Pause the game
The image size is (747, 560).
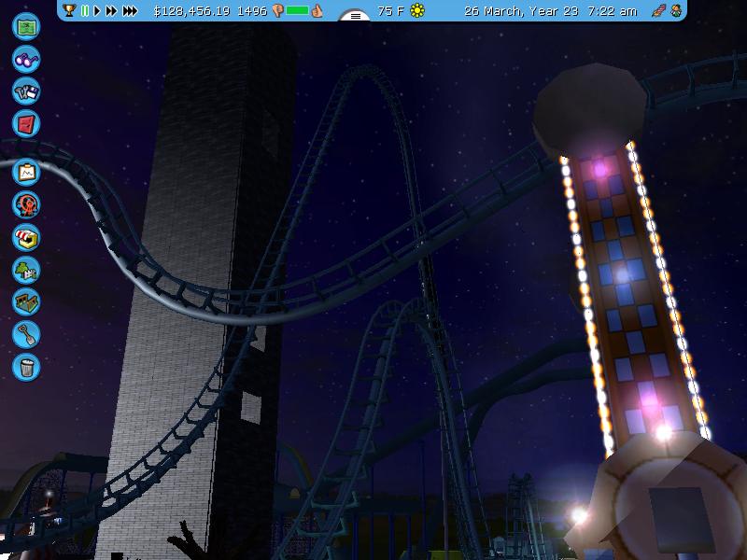point(85,10)
